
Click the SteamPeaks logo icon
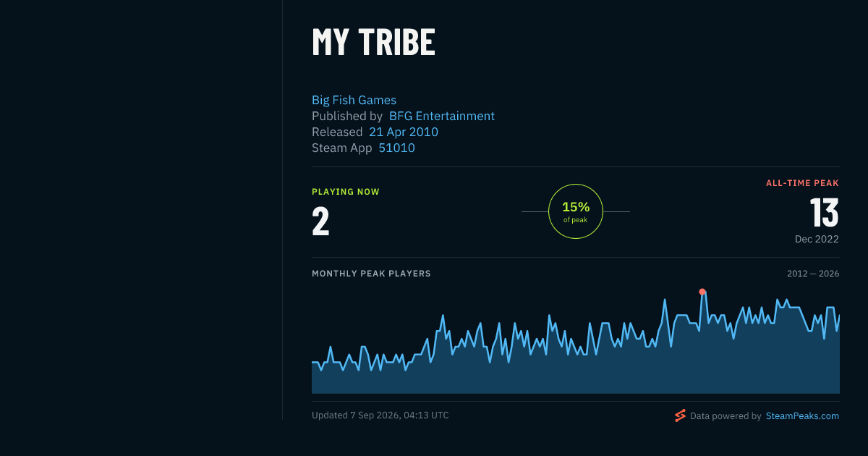[680, 415]
